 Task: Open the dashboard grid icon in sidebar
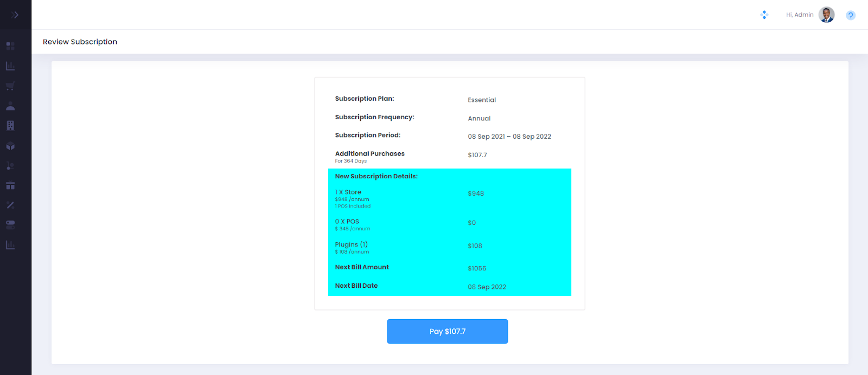tap(10, 46)
